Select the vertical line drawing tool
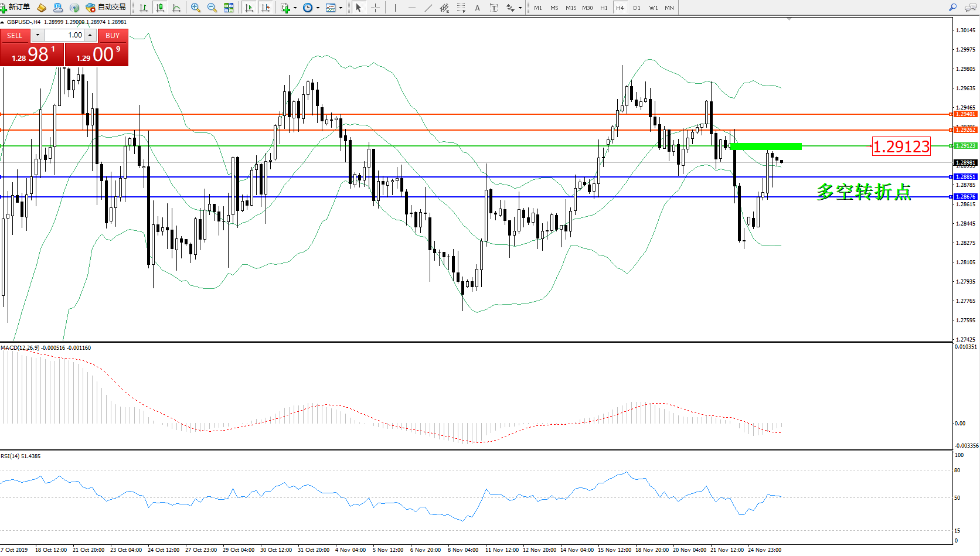Image resolution: width=980 pixels, height=556 pixels. tap(396, 8)
